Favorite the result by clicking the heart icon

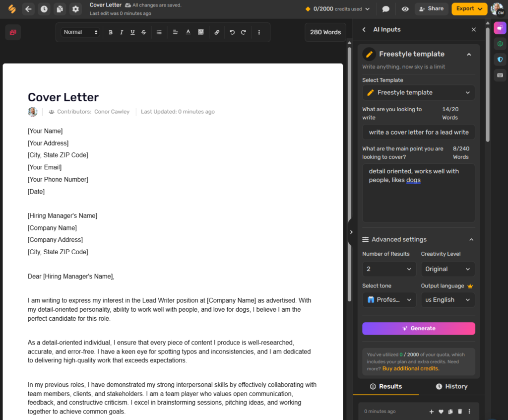coord(441,412)
